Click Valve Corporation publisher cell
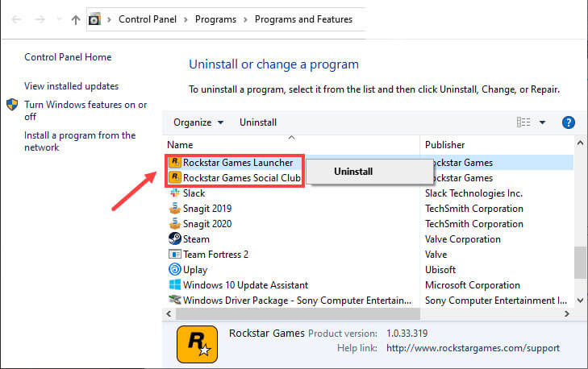588x369 pixels. pos(463,239)
